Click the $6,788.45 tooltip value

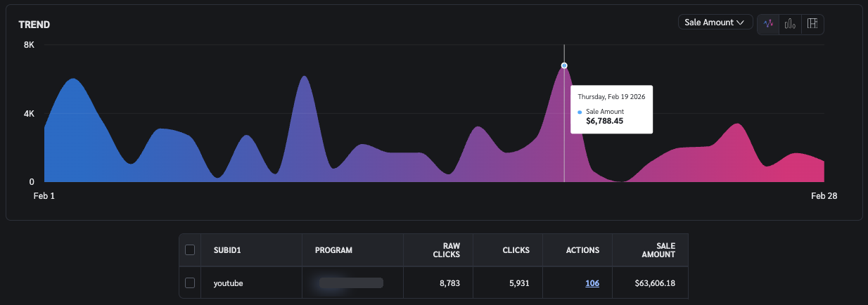point(604,121)
